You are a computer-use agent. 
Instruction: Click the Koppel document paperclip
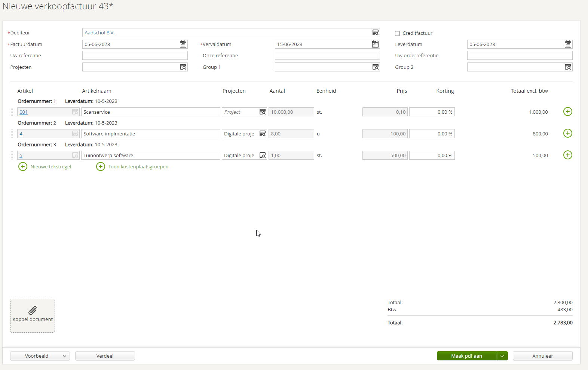(x=33, y=311)
